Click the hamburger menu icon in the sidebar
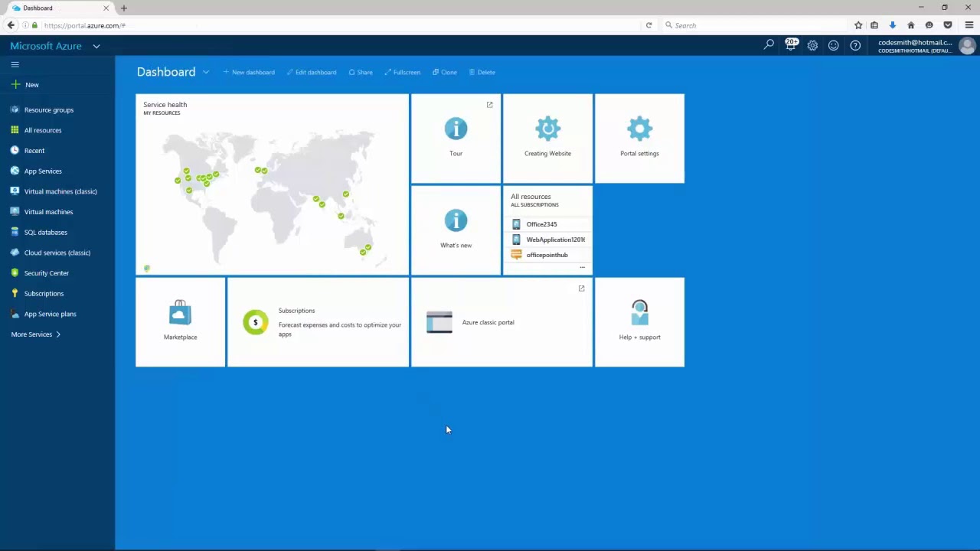The height and width of the screenshot is (551, 980). coord(15,64)
